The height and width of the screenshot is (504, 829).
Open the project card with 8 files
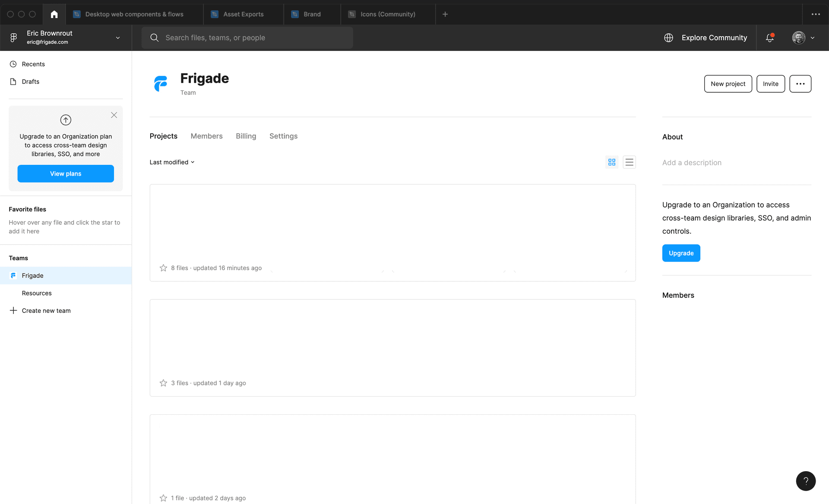point(392,233)
